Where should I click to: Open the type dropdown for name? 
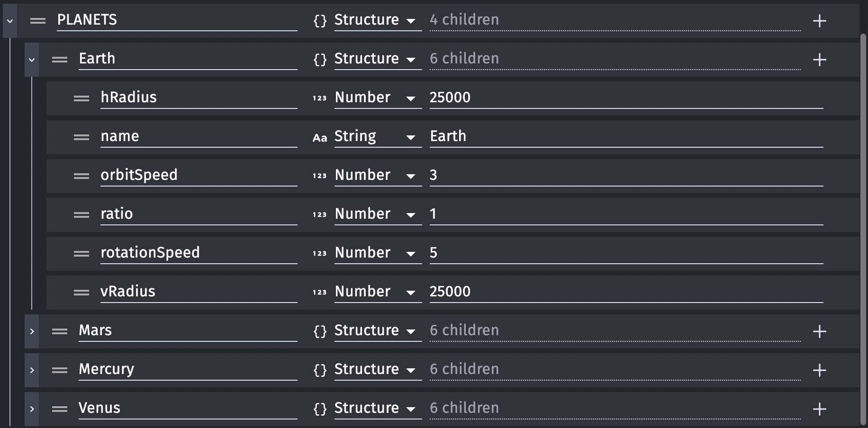pos(378,137)
